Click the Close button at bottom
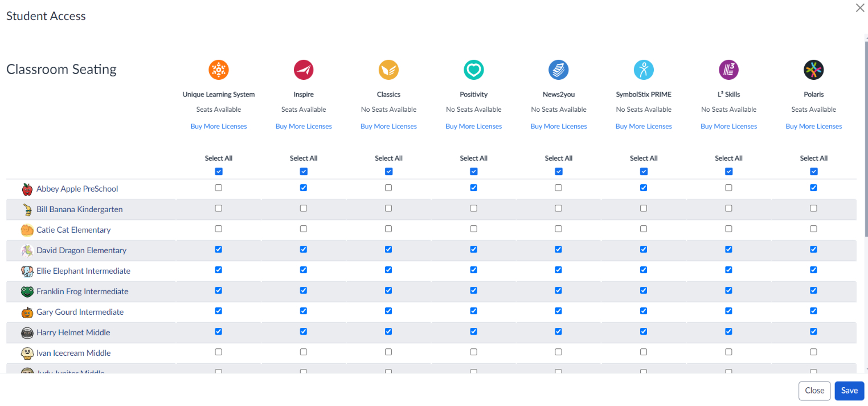This screenshot has width=868, height=406. [814, 391]
